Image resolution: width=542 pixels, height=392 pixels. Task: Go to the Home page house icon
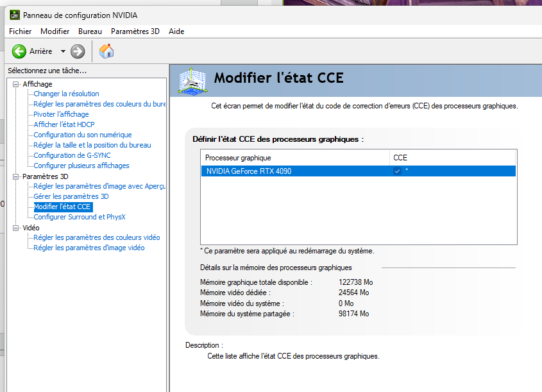(106, 51)
